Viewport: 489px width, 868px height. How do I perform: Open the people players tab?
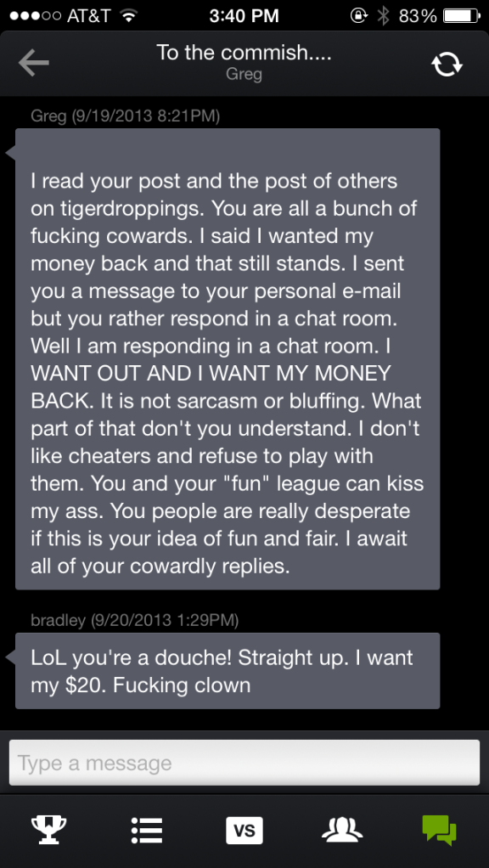[342, 831]
